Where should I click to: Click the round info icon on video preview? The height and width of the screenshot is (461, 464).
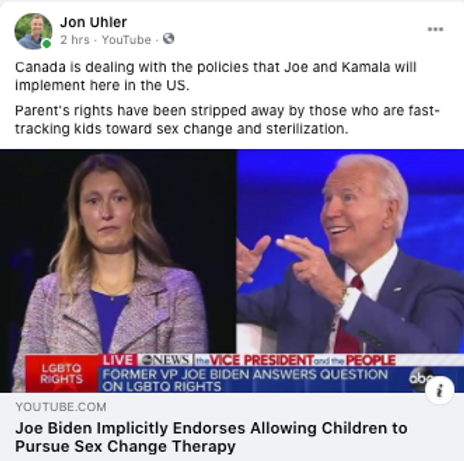click(440, 390)
